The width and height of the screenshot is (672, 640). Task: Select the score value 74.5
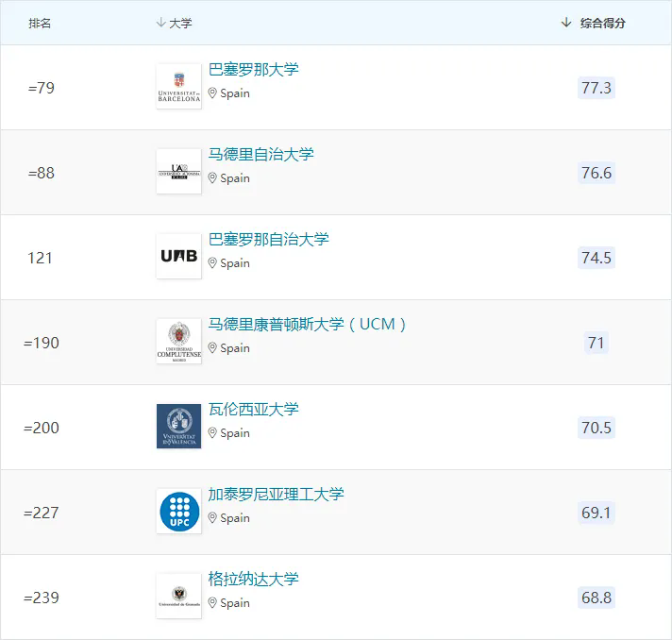(596, 258)
